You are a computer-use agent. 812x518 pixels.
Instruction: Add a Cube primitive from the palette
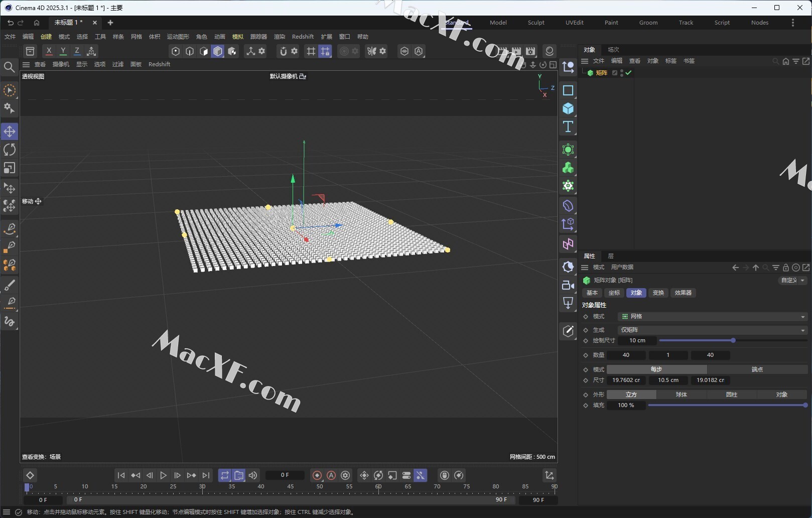click(568, 108)
